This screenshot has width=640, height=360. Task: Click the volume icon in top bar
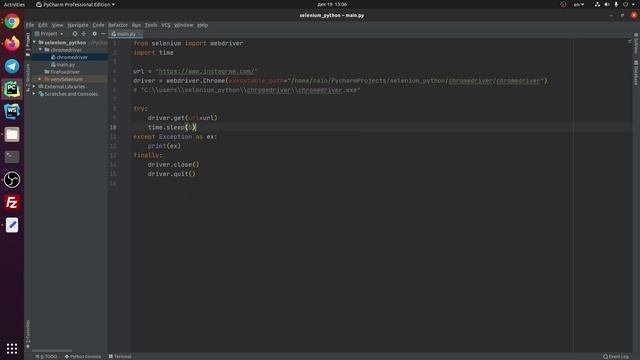(x=607, y=4)
